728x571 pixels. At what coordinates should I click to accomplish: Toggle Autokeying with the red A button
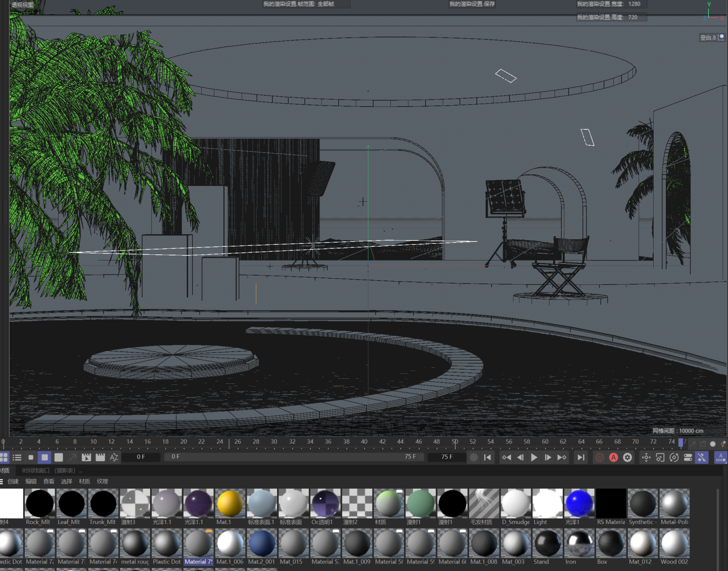614,457
